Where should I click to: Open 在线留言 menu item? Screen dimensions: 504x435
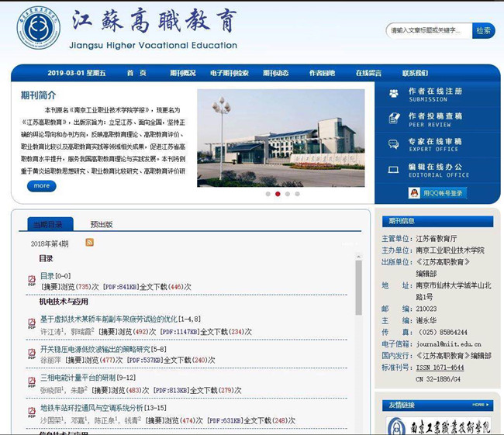[368, 73]
